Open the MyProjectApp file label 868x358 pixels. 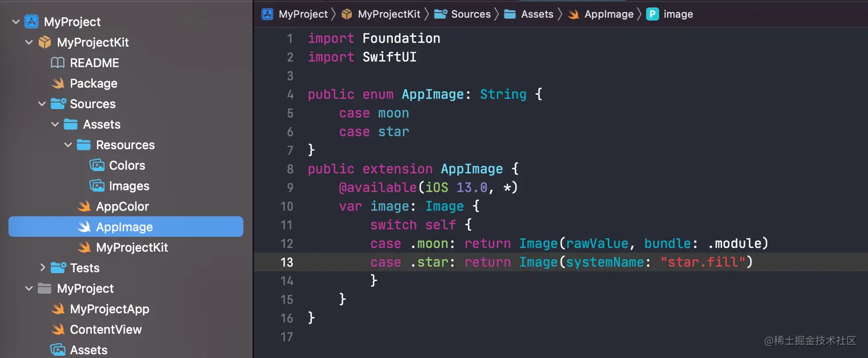(110, 309)
